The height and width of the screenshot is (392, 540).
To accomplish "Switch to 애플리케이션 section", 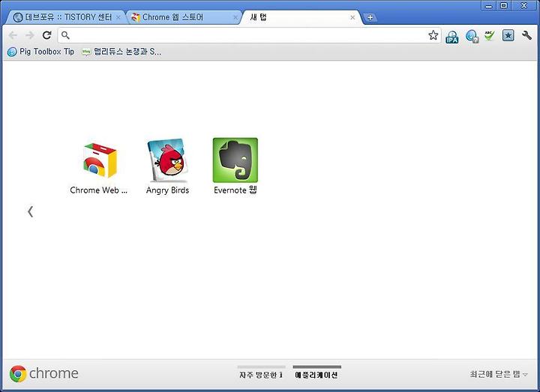I will (x=316, y=373).
